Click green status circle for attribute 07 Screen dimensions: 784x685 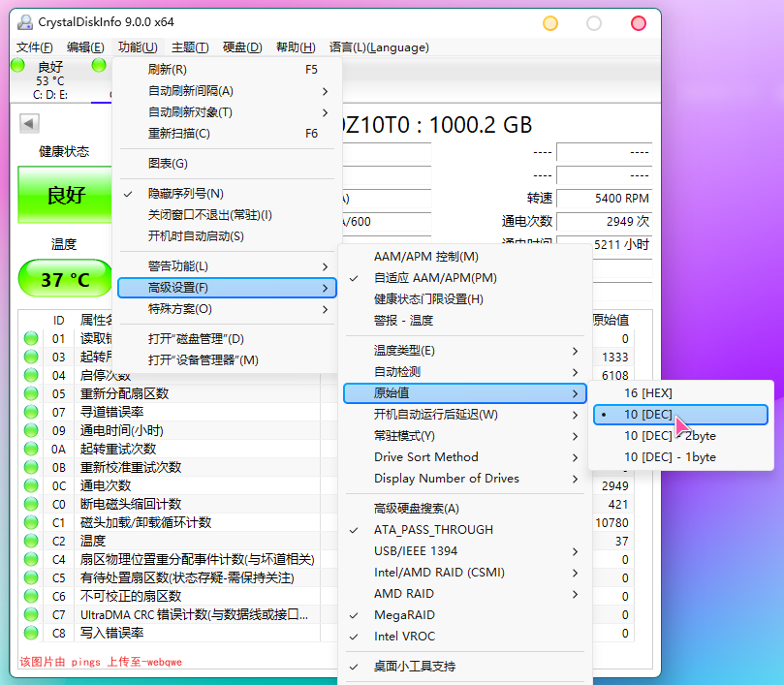pyautogui.click(x=31, y=412)
